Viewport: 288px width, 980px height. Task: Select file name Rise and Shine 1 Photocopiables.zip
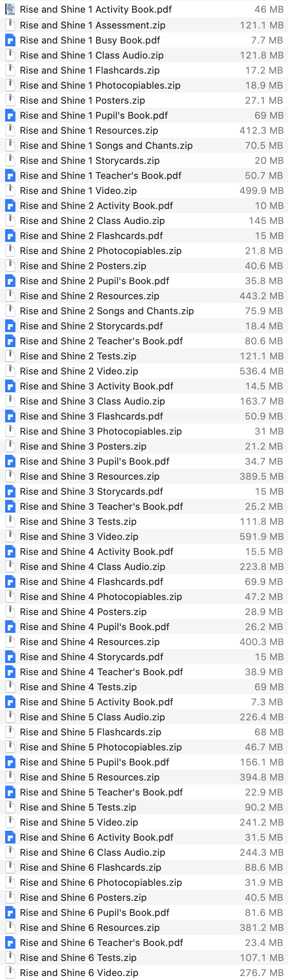[100, 85]
